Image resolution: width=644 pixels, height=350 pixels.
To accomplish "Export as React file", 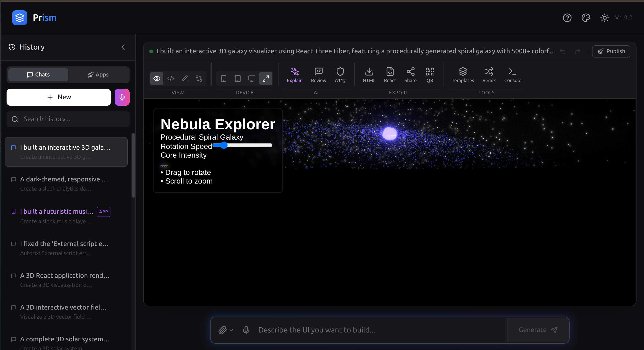I will pyautogui.click(x=390, y=72).
